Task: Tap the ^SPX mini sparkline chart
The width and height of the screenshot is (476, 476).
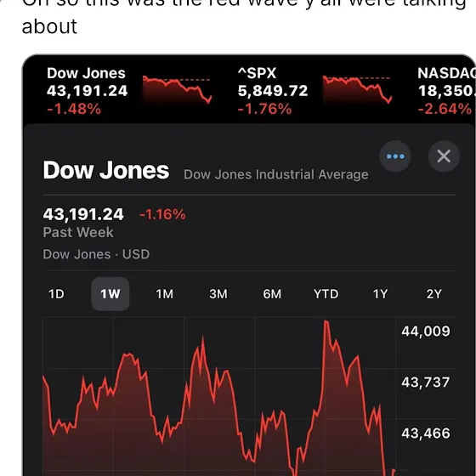Action: [x=357, y=90]
